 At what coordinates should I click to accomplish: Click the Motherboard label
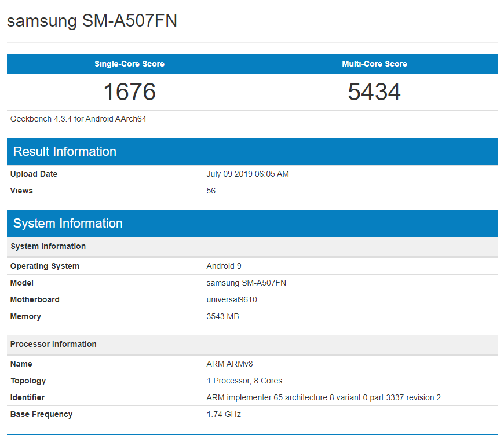pyautogui.click(x=35, y=299)
